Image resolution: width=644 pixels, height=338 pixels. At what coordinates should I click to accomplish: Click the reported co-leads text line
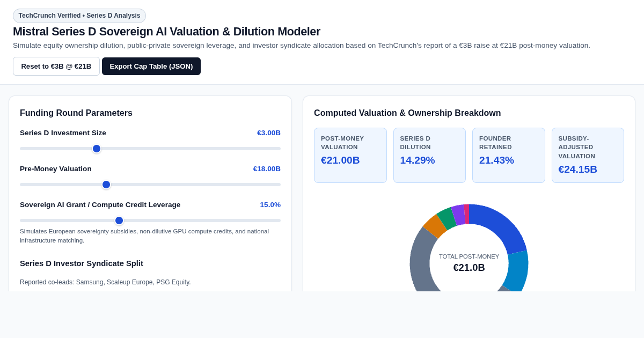(x=105, y=282)
